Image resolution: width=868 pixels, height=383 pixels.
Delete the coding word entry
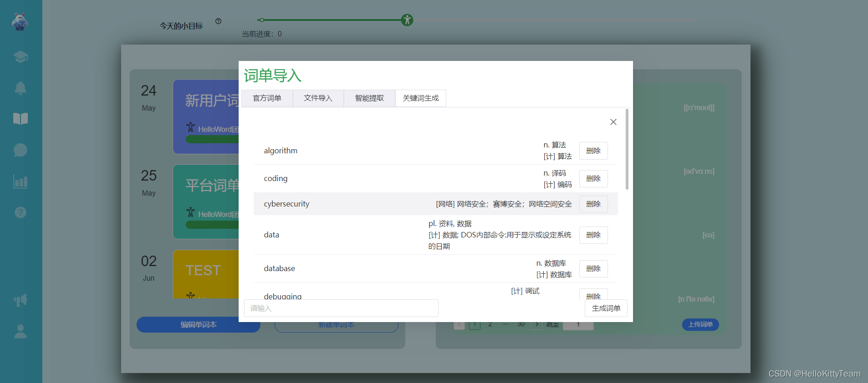tap(593, 178)
